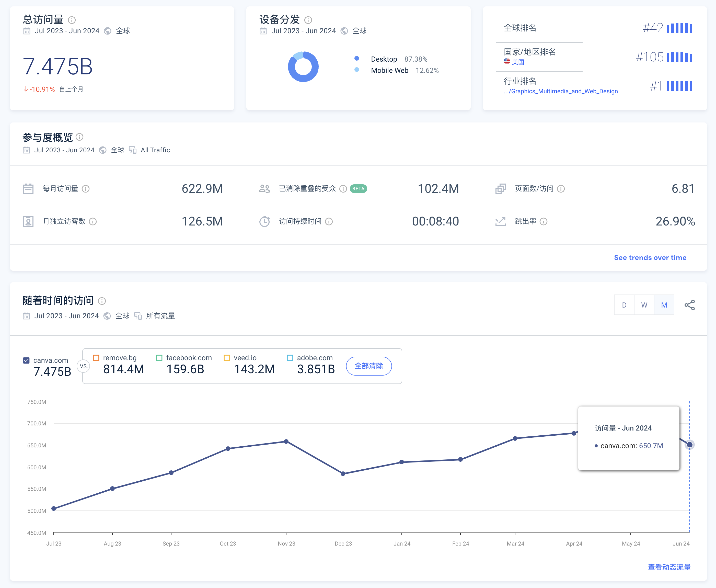Click the 全部清除 button
This screenshot has height=588, width=716.
point(369,366)
